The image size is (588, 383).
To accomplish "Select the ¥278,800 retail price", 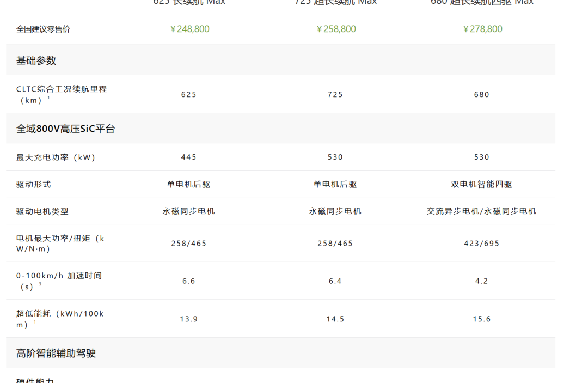I will pos(482,29).
